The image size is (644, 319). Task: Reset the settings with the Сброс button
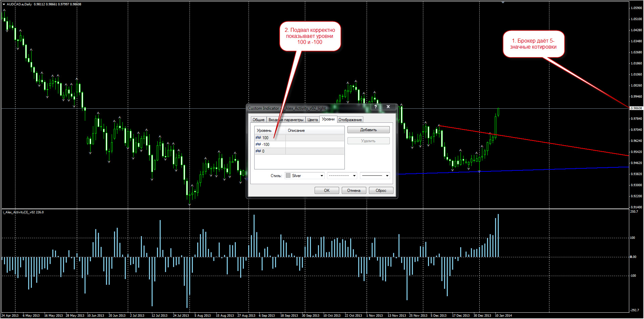point(381,191)
